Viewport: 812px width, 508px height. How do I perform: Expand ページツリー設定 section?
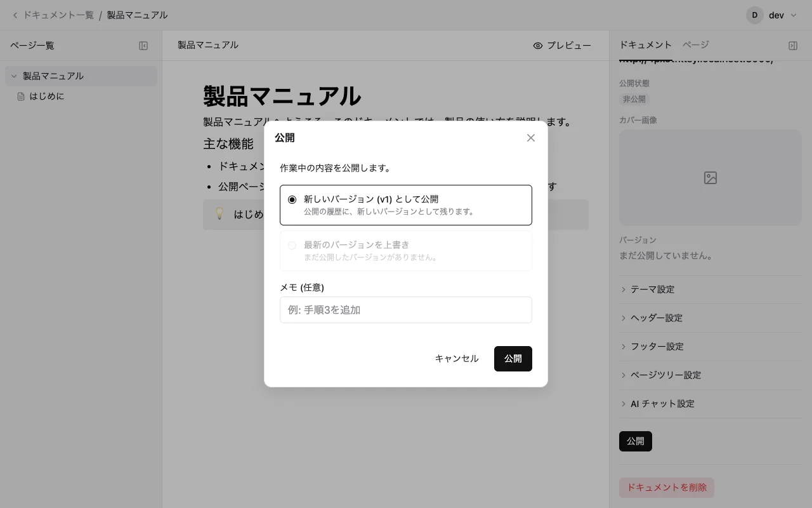point(710,375)
